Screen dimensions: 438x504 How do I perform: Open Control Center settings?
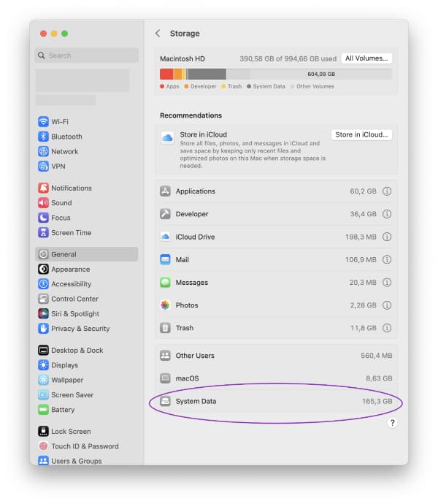point(68,299)
